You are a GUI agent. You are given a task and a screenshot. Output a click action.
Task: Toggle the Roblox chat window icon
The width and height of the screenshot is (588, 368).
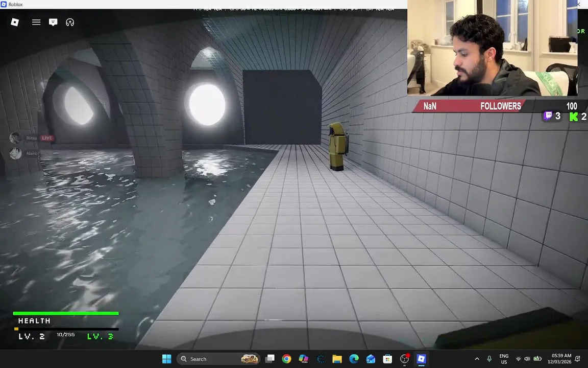click(x=53, y=22)
